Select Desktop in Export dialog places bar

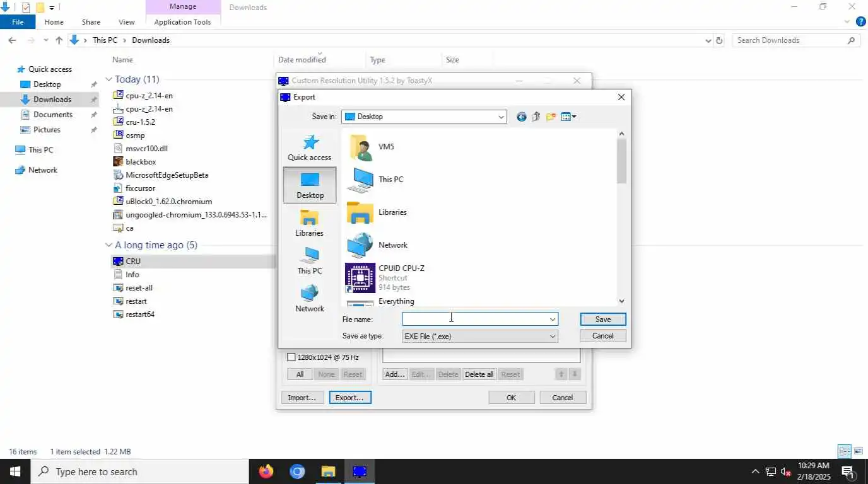310,185
